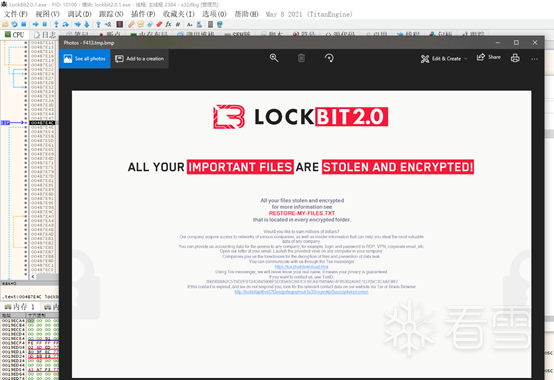The image size is (554, 380).
Task: Open the 帮助(H) menu
Action: pos(247,14)
